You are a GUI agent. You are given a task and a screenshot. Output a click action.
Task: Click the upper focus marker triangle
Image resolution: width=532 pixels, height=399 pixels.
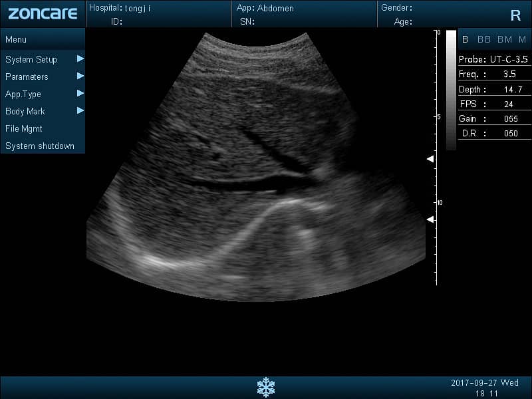point(430,159)
